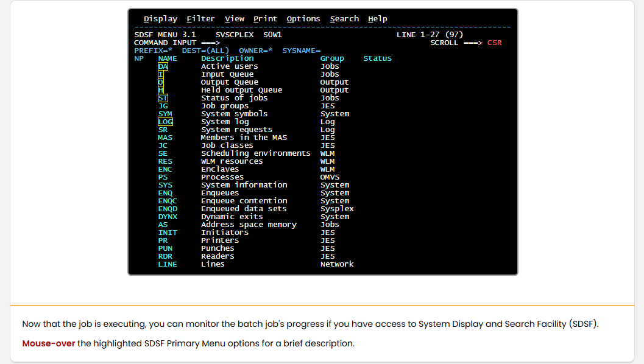Click the OWNER=* filter text
This screenshot has width=644, height=364.
pyautogui.click(x=255, y=51)
